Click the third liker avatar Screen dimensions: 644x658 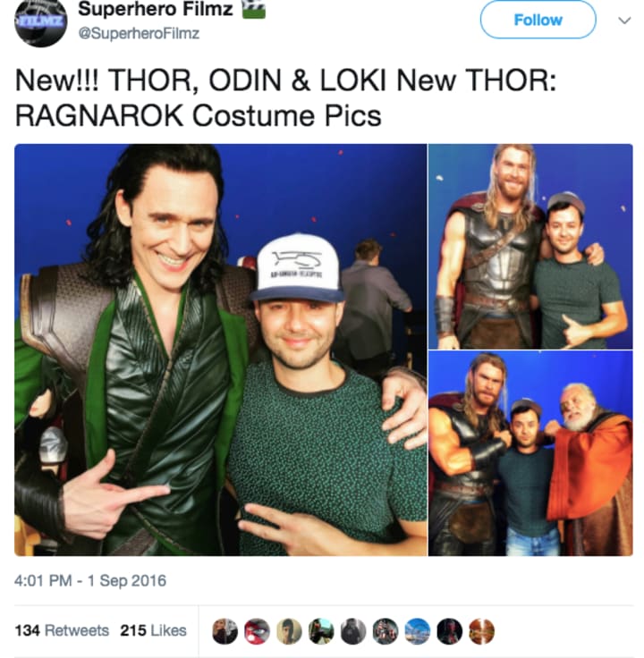(289, 631)
